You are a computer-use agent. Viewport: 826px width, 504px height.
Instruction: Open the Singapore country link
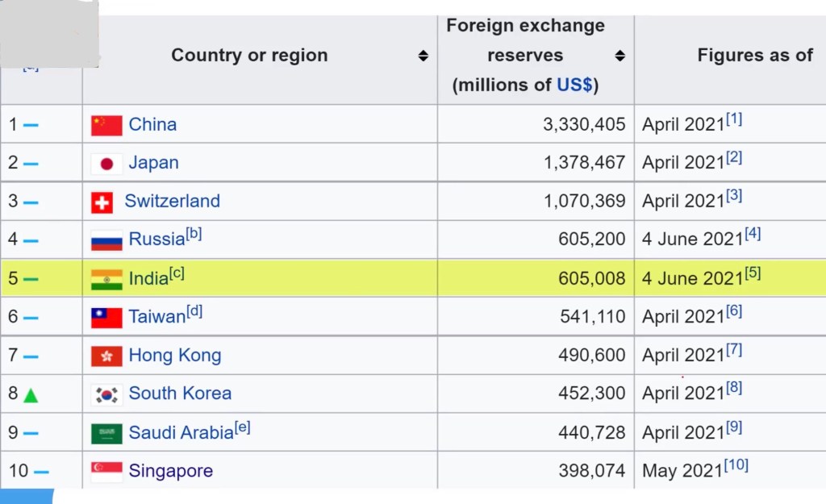pos(170,471)
